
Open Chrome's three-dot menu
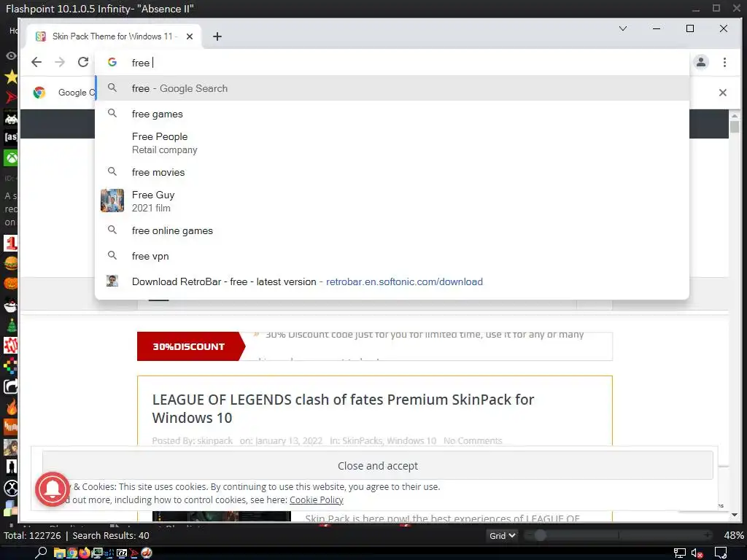724,62
